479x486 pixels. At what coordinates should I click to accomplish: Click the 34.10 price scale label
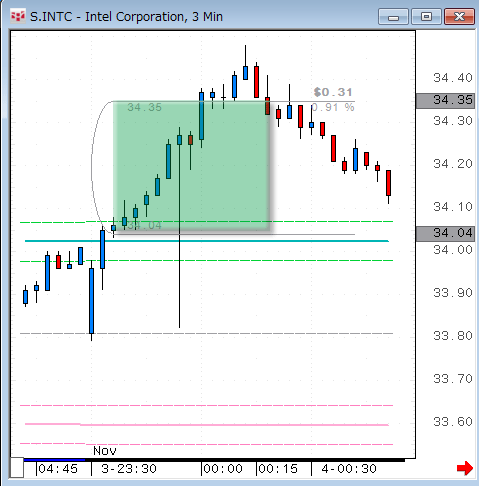click(x=453, y=207)
